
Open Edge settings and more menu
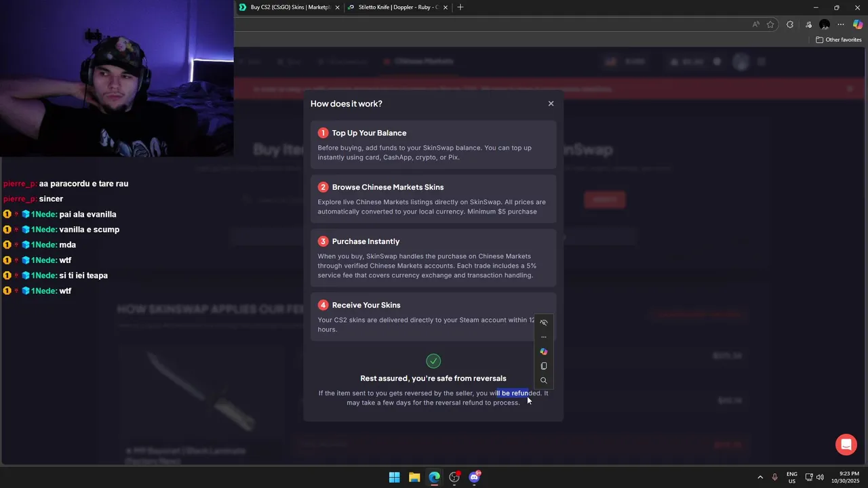(x=841, y=24)
